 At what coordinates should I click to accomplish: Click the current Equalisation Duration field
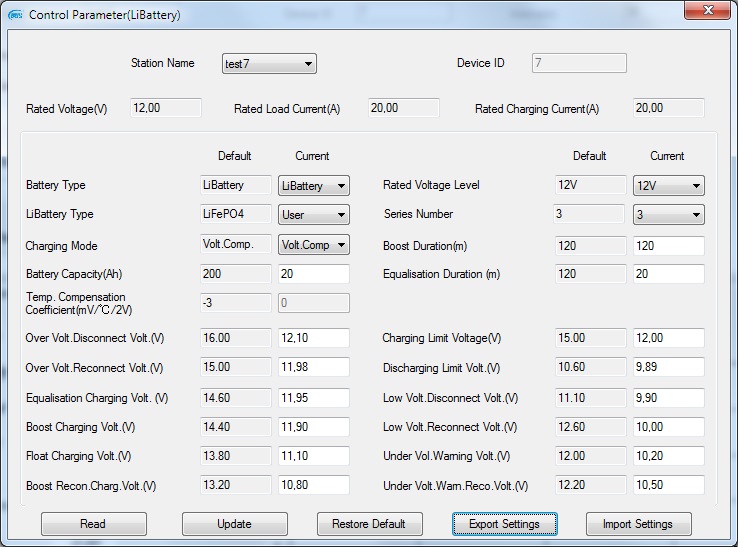click(668, 274)
